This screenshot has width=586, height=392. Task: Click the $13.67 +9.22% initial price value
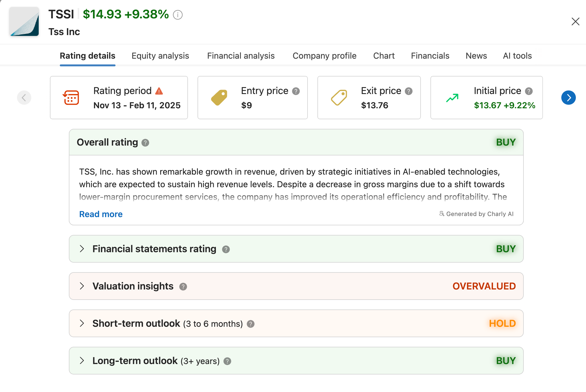tap(505, 105)
